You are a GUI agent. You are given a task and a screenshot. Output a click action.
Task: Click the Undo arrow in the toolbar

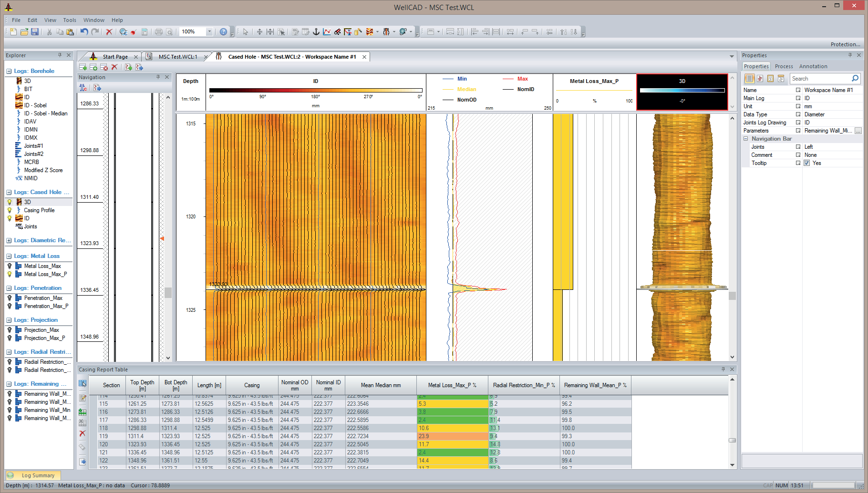point(84,32)
